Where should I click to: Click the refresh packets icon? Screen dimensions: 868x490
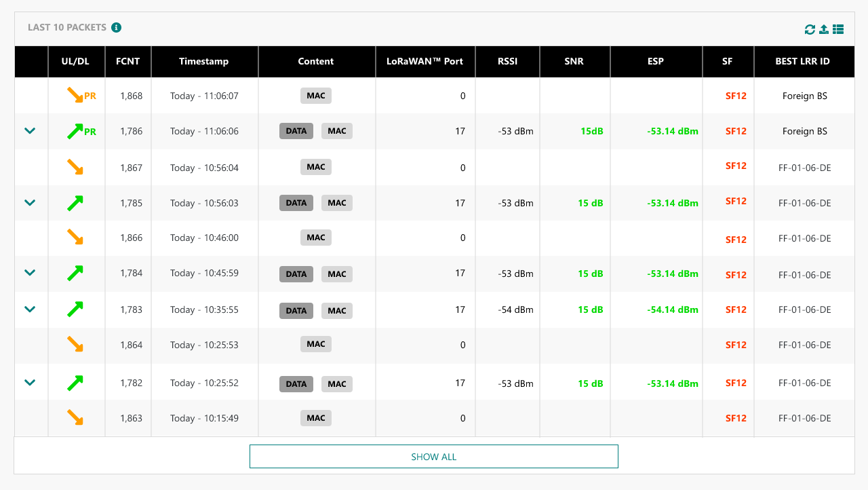coord(810,29)
